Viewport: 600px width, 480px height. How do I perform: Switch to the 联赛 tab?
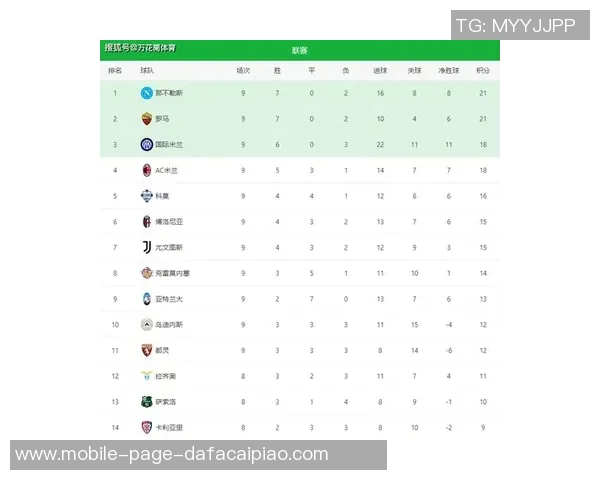coord(300,50)
